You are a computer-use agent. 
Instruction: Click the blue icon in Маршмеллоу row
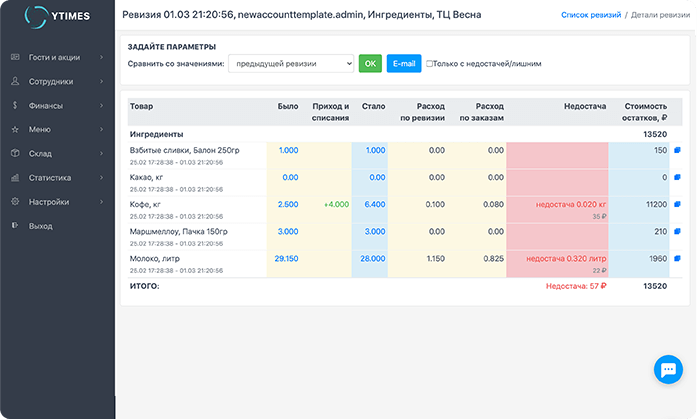[x=677, y=231]
